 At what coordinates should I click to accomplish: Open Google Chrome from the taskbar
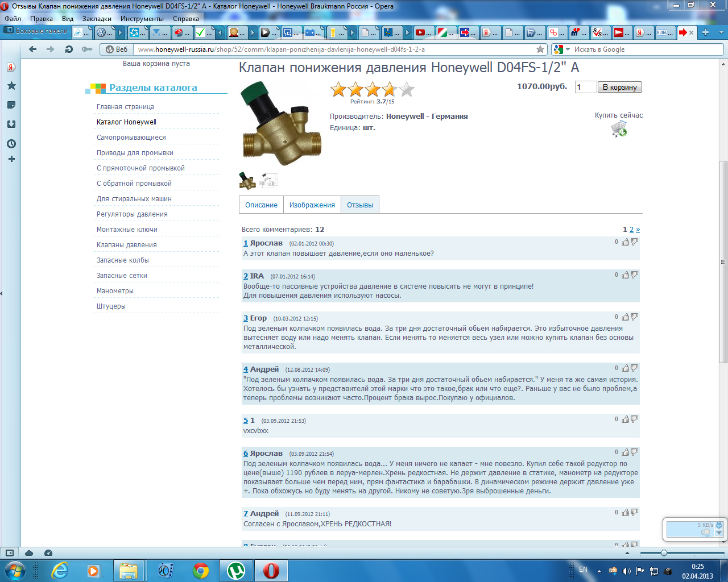point(200,570)
